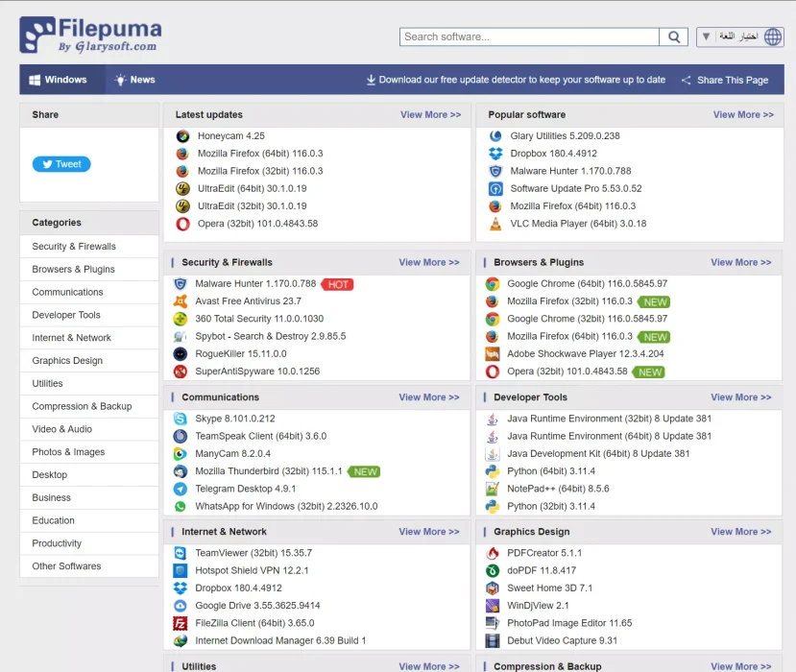Click the SuperAntiSpyware icon
This screenshot has width=796, height=672.
point(181,372)
